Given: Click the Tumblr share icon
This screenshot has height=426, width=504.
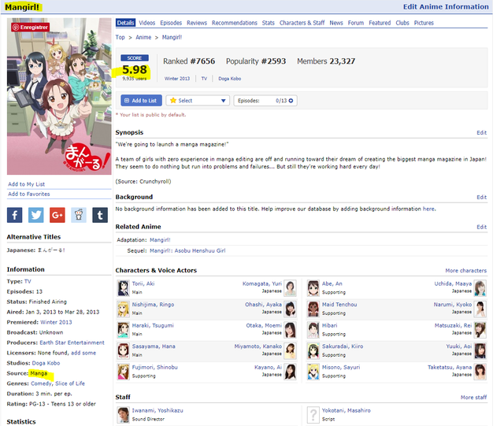Looking at the screenshot, I should click(100, 214).
